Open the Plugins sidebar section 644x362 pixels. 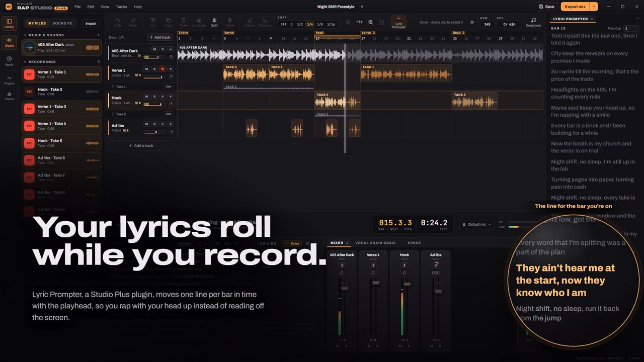coord(9,79)
